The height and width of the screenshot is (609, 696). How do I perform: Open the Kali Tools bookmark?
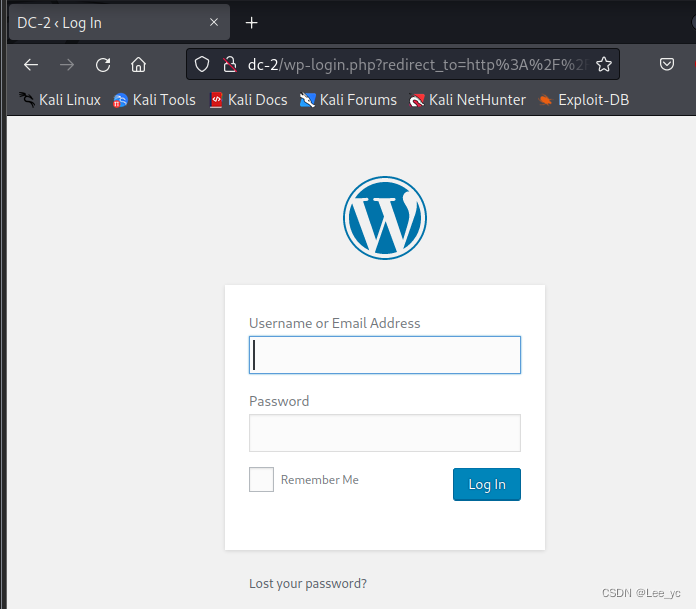(154, 100)
